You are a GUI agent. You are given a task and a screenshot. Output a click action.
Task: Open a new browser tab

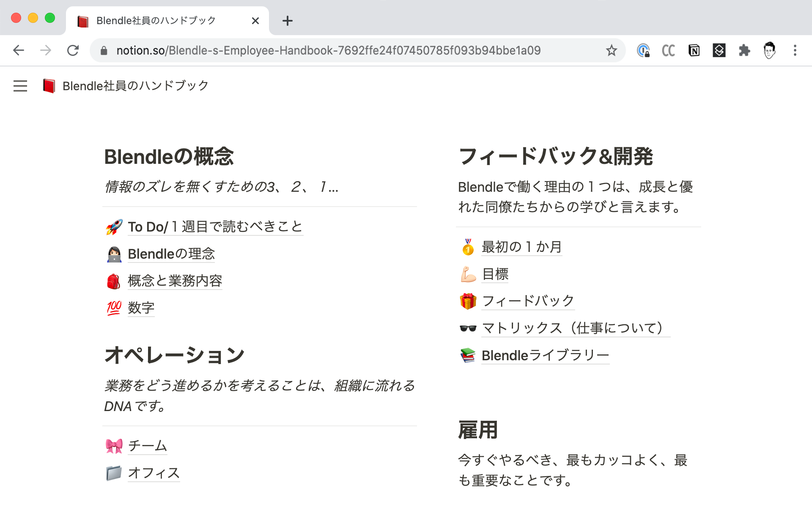coord(287,21)
